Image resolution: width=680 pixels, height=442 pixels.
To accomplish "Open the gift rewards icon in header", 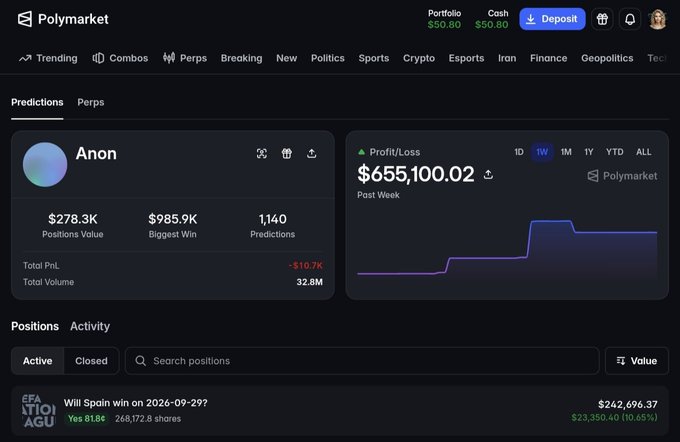I will (x=602, y=19).
